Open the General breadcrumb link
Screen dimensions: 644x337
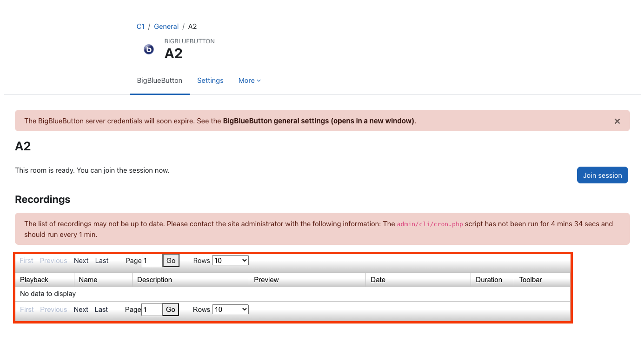[x=166, y=27]
